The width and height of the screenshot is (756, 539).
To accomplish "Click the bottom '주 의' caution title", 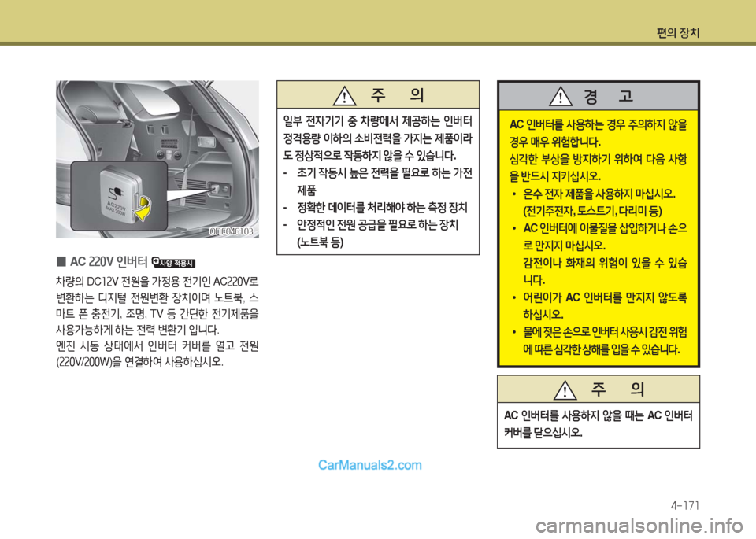I will [x=618, y=389].
